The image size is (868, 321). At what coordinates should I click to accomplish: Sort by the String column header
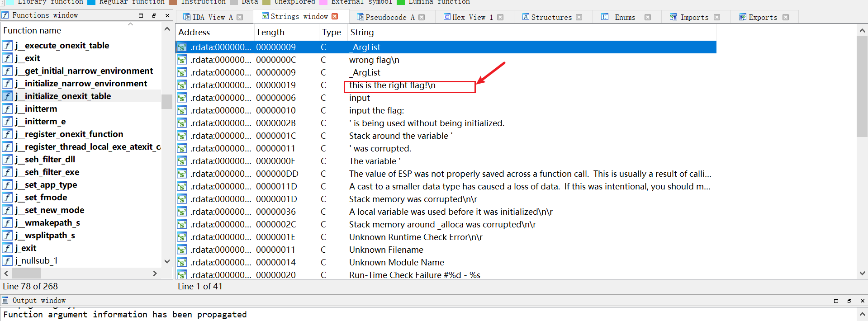coord(532,32)
